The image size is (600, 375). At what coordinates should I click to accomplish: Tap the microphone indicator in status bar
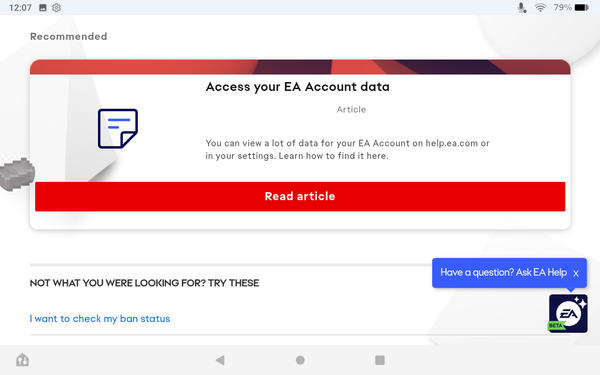(x=522, y=8)
